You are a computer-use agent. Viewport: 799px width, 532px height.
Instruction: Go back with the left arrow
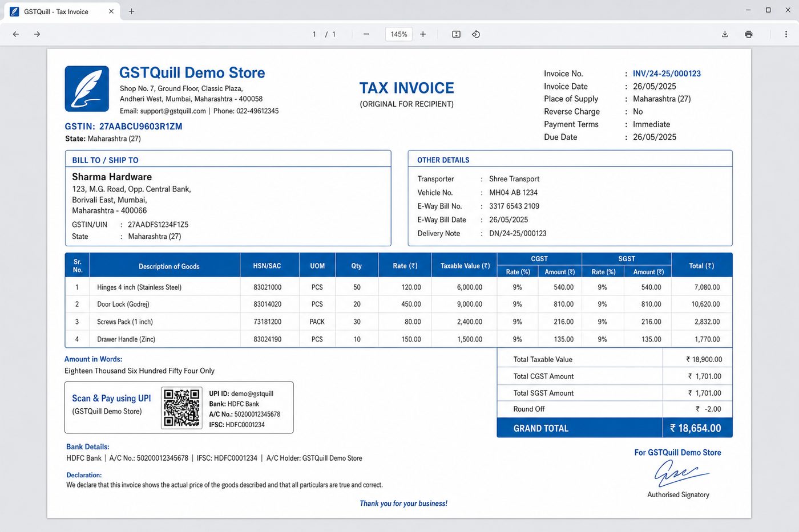pyautogui.click(x=16, y=34)
